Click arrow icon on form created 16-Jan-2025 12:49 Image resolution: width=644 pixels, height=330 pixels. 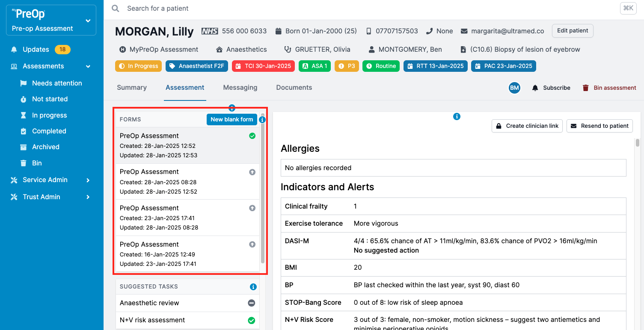pos(252,245)
